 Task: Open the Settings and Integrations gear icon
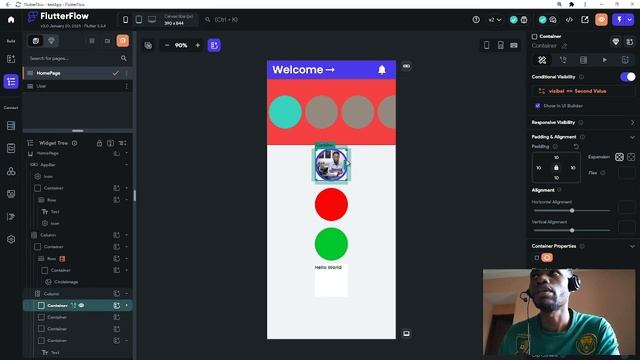pyautogui.click(x=11, y=239)
